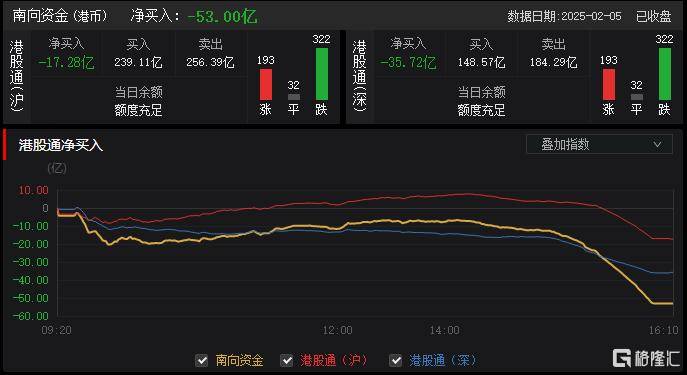Toggle the 南向资金 series checkbox
The image size is (687, 375).
pyautogui.click(x=202, y=361)
